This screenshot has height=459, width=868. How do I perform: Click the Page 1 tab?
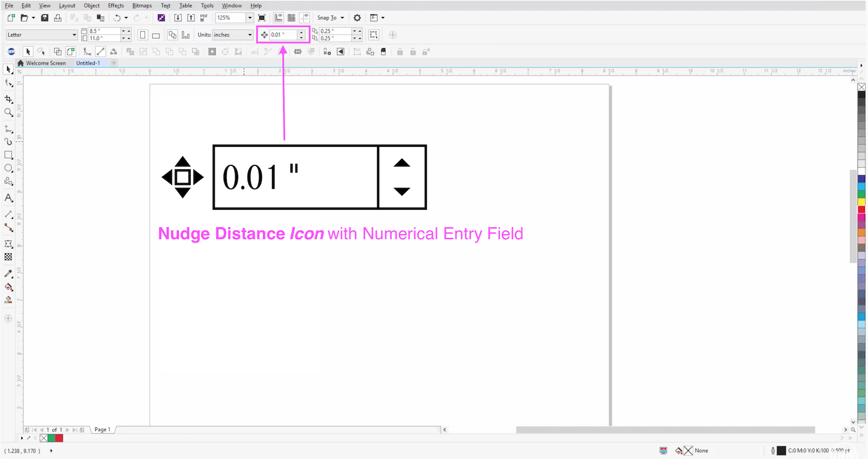pyautogui.click(x=102, y=429)
